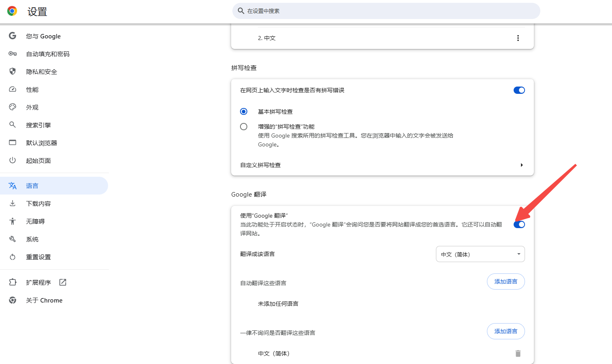Click the external link icon beside 扩展程序

63,282
